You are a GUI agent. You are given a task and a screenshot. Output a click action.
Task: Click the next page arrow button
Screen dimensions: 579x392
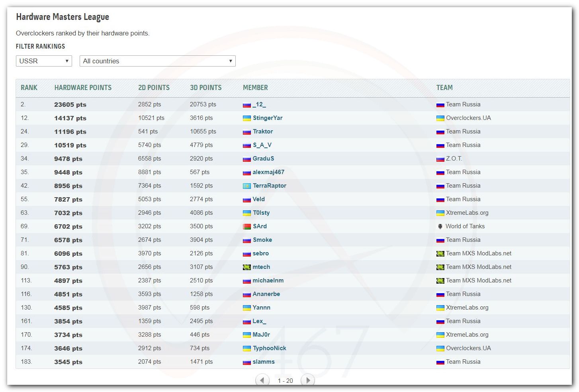pos(307,380)
